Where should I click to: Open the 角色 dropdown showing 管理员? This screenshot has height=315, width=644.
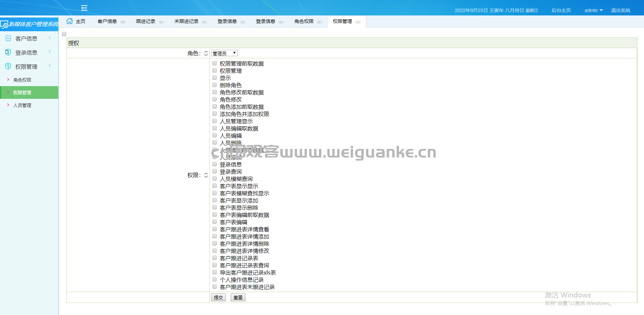click(x=224, y=53)
